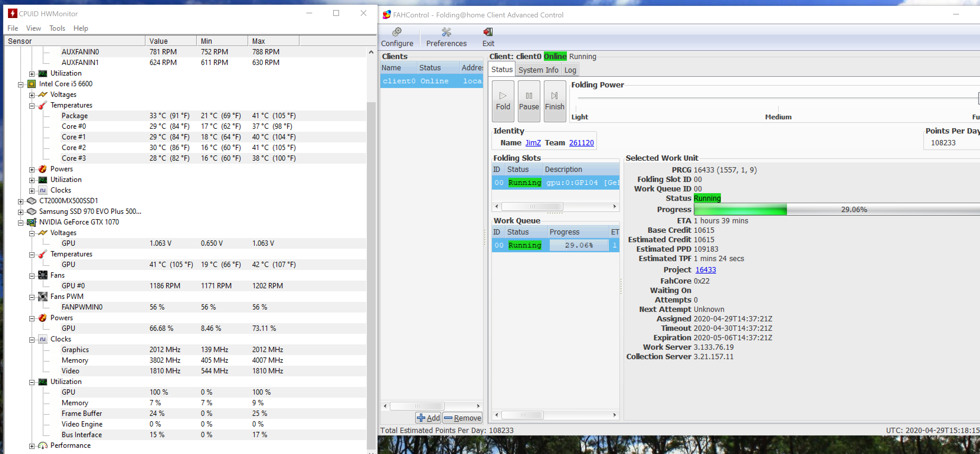Open Configure in FAHControl toolbar
This screenshot has height=454, width=980.
[397, 37]
